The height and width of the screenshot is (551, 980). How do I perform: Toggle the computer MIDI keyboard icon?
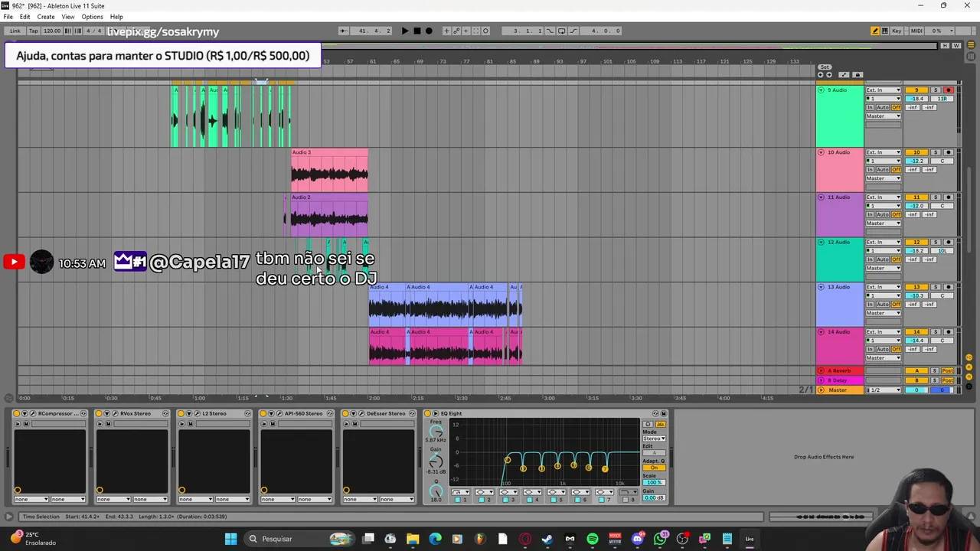[x=885, y=31]
